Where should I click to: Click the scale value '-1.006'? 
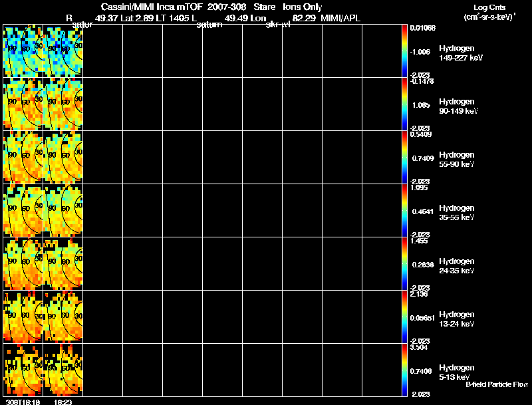pos(420,52)
